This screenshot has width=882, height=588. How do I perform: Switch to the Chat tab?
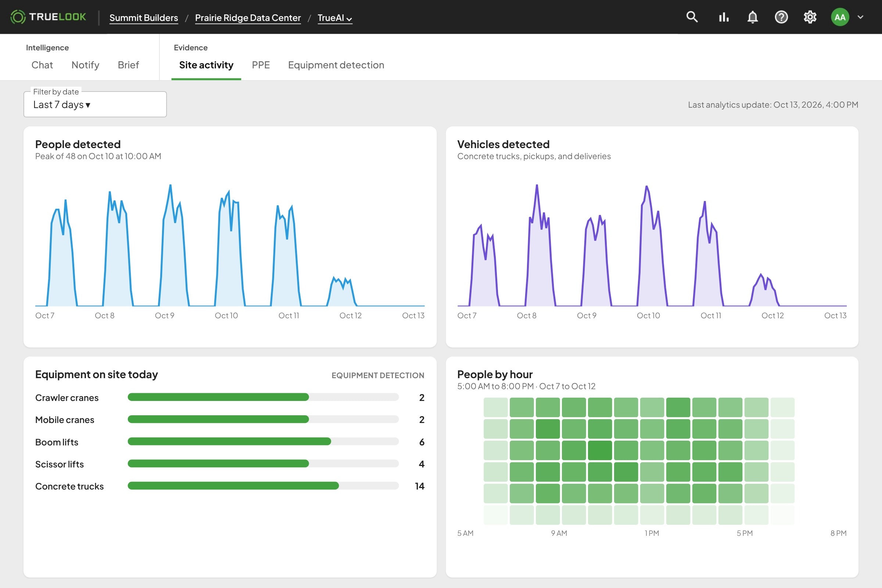pos(42,65)
